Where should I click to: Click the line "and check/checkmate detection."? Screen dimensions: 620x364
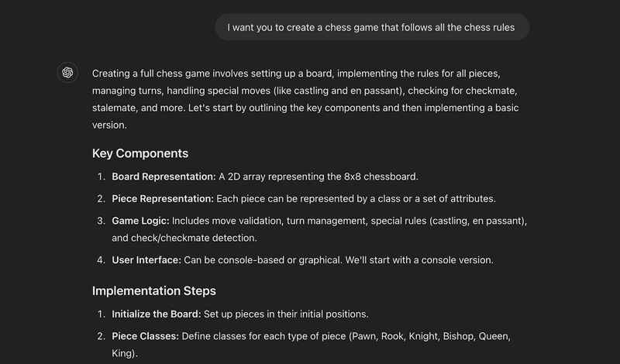(x=184, y=238)
